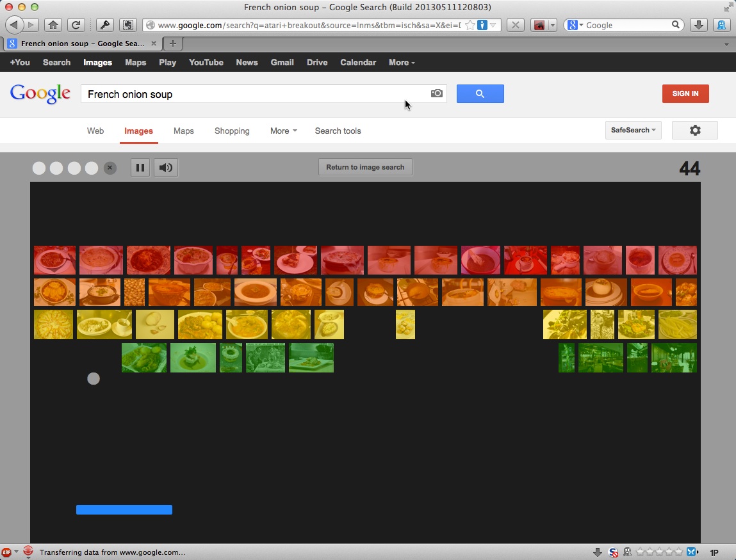The image size is (736, 560).
Task: Open the downloads arrow in toolbar
Action: (699, 25)
